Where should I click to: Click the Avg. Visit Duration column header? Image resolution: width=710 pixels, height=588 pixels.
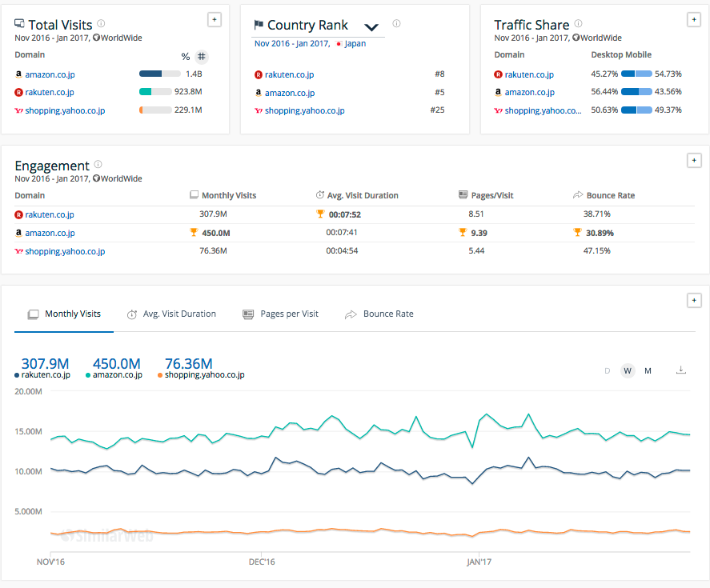357,195
